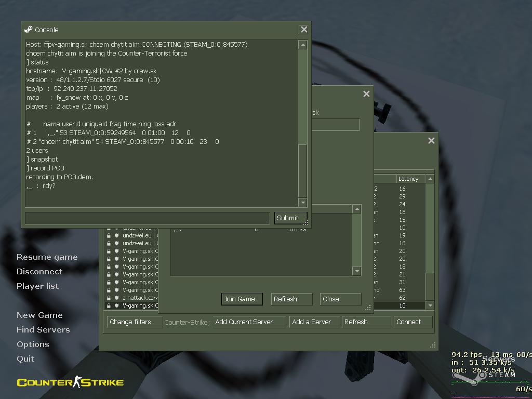
Task: Select the highlighted V-gaming.sk server row
Action: 131,305
